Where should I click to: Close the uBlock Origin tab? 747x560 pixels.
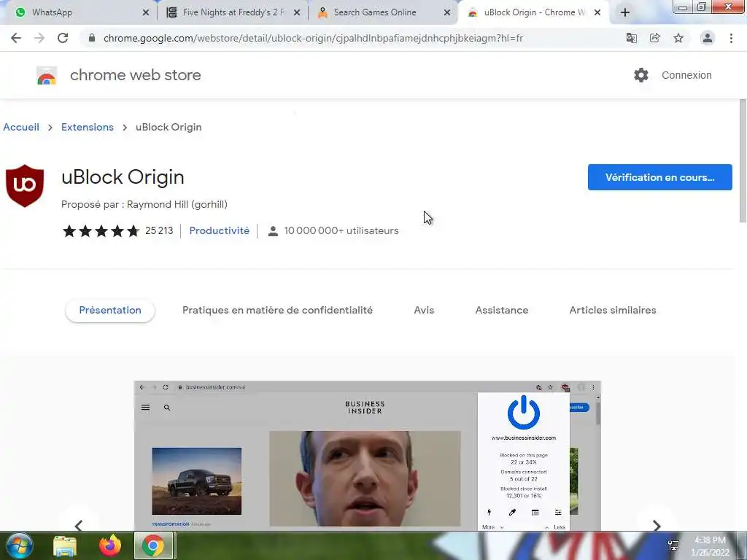click(x=597, y=12)
